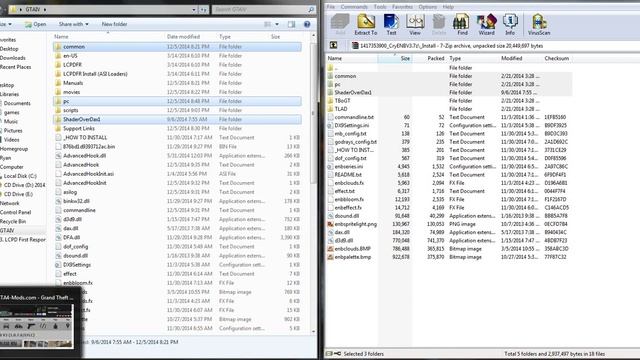The image size is (640, 360).
Task: Click the View file icon
Action: (415, 24)
